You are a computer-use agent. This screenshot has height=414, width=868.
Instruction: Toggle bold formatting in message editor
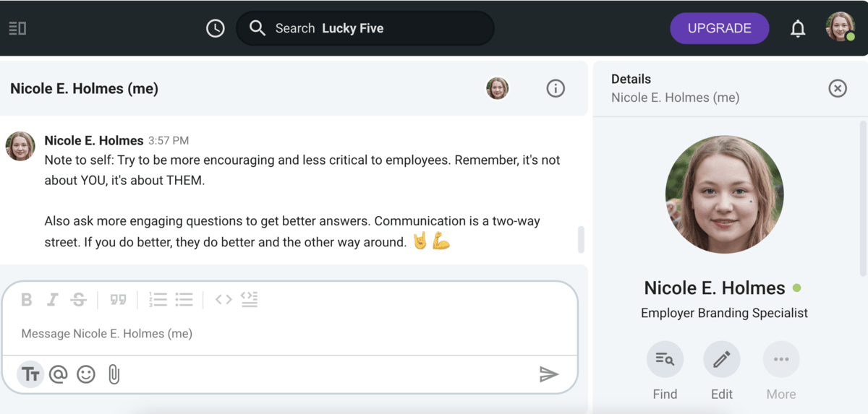(27, 300)
